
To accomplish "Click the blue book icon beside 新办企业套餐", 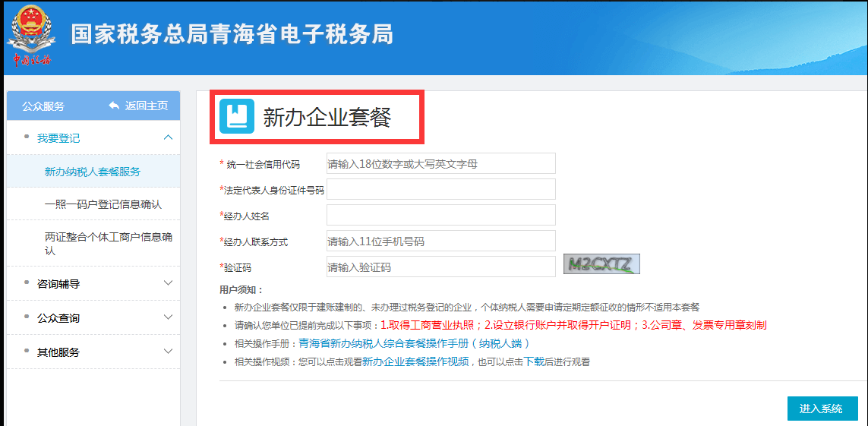I will pyautogui.click(x=236, y=116).
